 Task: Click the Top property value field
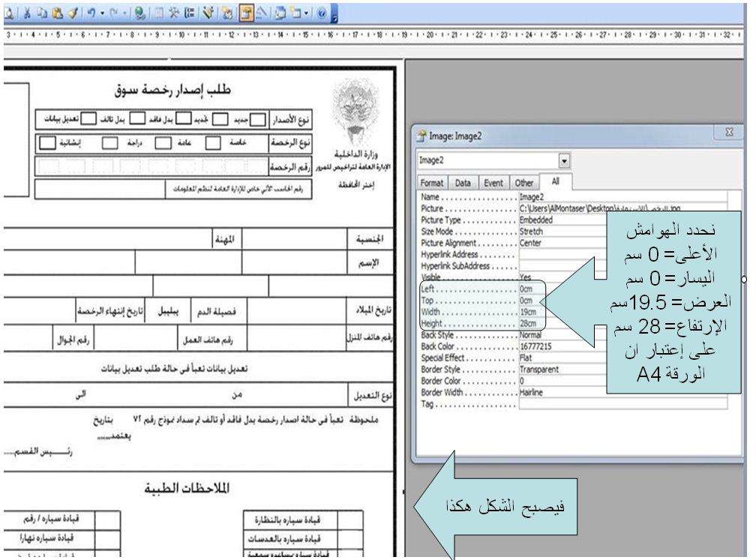pos(531,300)
